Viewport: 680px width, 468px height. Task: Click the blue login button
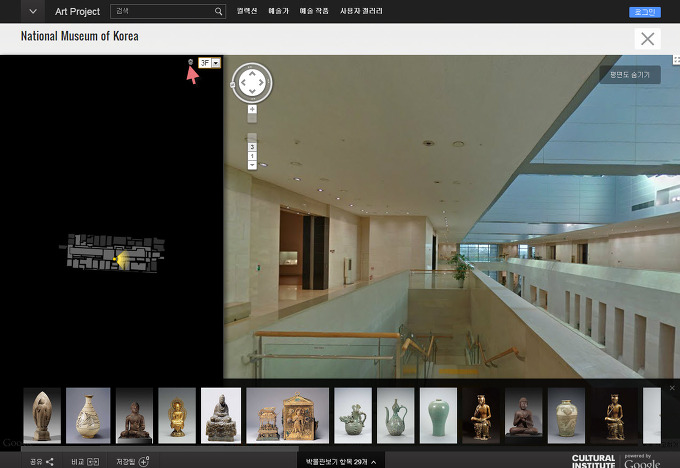pyautogui.click(x=644, y=11)
